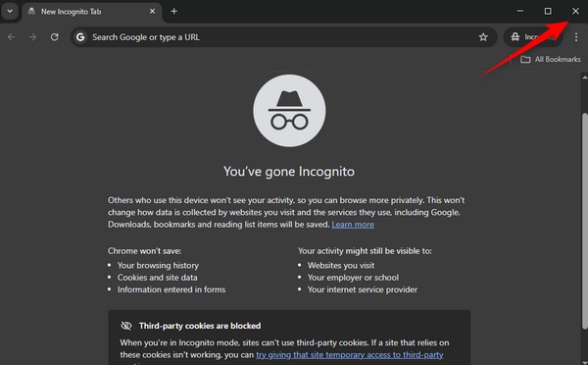Image resolution: width=588 pixels, height=365 pixels.
Task: Close the New Incognito Tab
Action: coord(152,11)
